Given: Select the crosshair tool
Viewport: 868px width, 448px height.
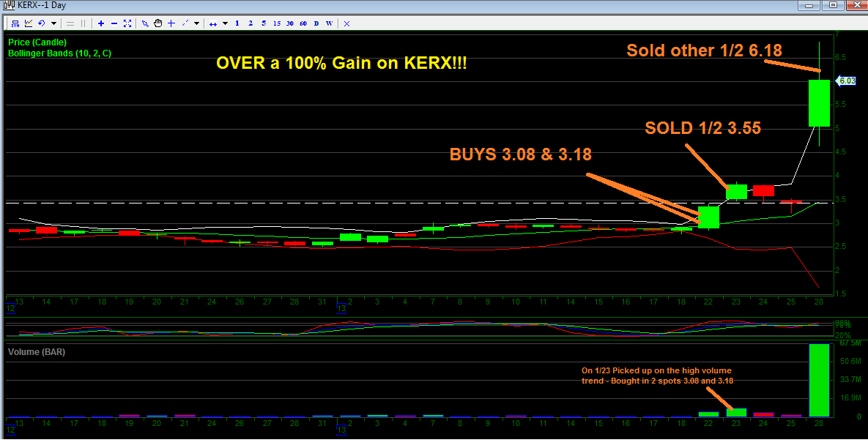Looking at the screenshot, I should [171, 23].
